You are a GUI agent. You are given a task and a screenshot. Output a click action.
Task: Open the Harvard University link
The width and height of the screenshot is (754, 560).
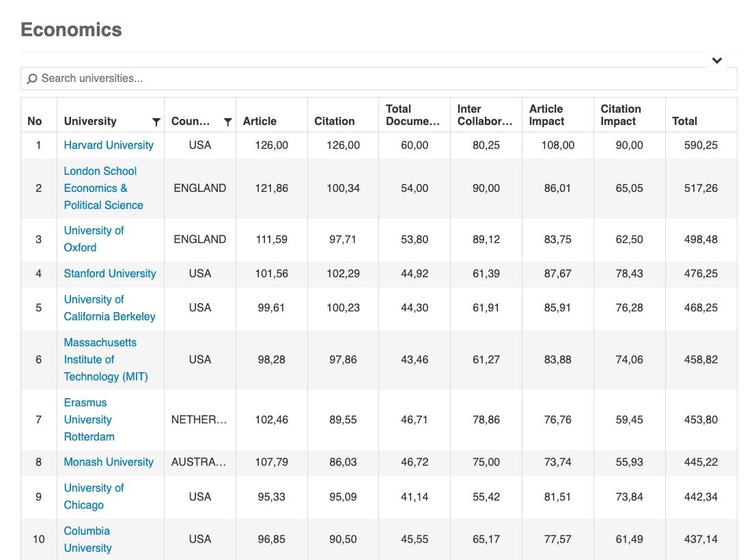(109, 145)
